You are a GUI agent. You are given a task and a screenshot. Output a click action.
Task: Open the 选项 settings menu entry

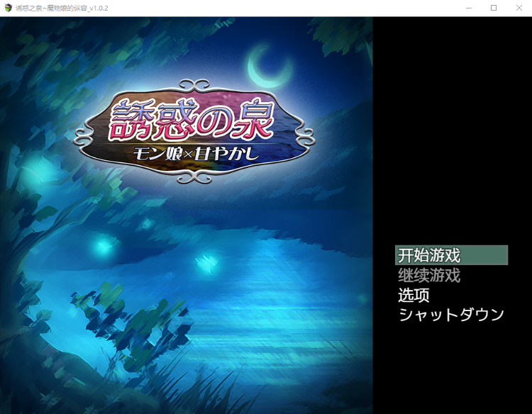click(414, 295)
